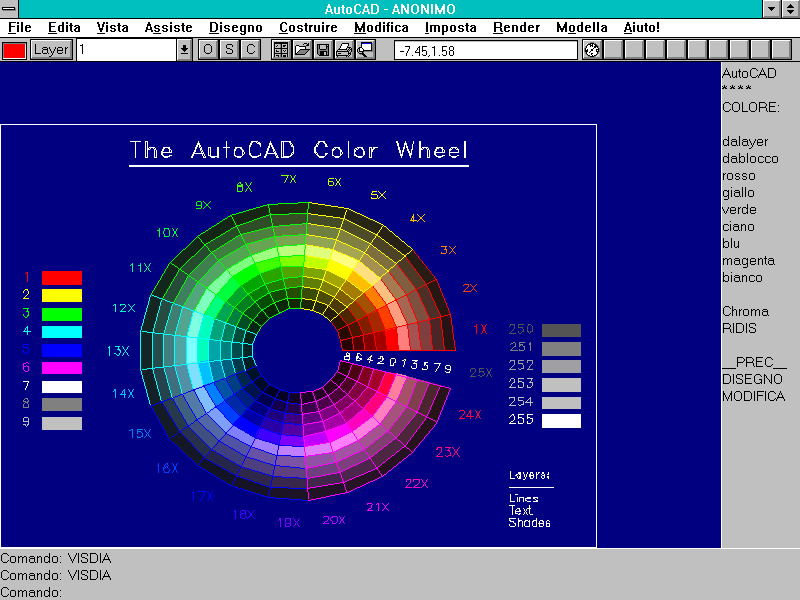Image resolution: width=800 pixels, height=600 pixels.
Task: Click the toolbox grid icon
Action: click(x=281, y=50)
